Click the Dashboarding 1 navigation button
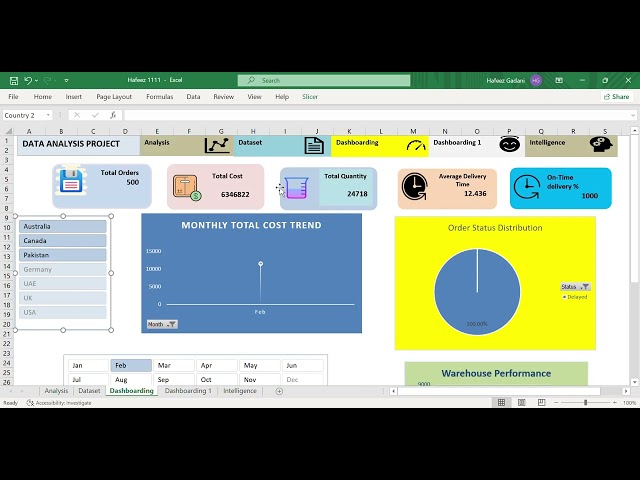640x480 pixels. coord(477,146)
